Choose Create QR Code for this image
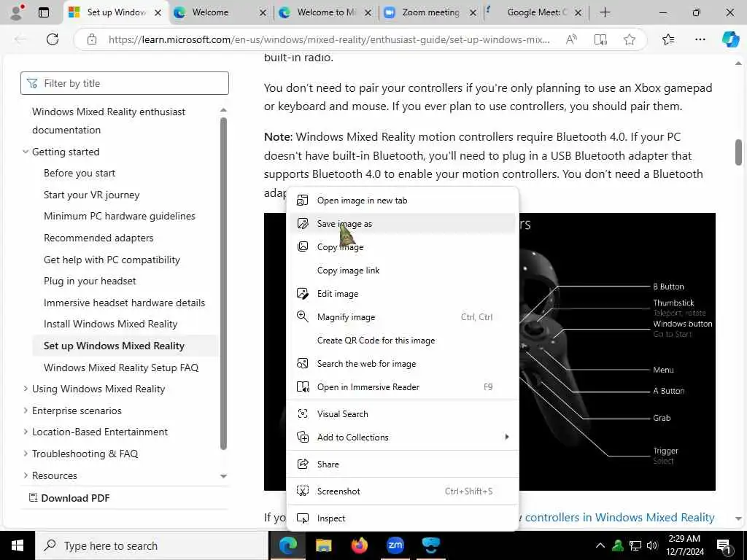This screenshot has height=560, width=747. point(403,341)
